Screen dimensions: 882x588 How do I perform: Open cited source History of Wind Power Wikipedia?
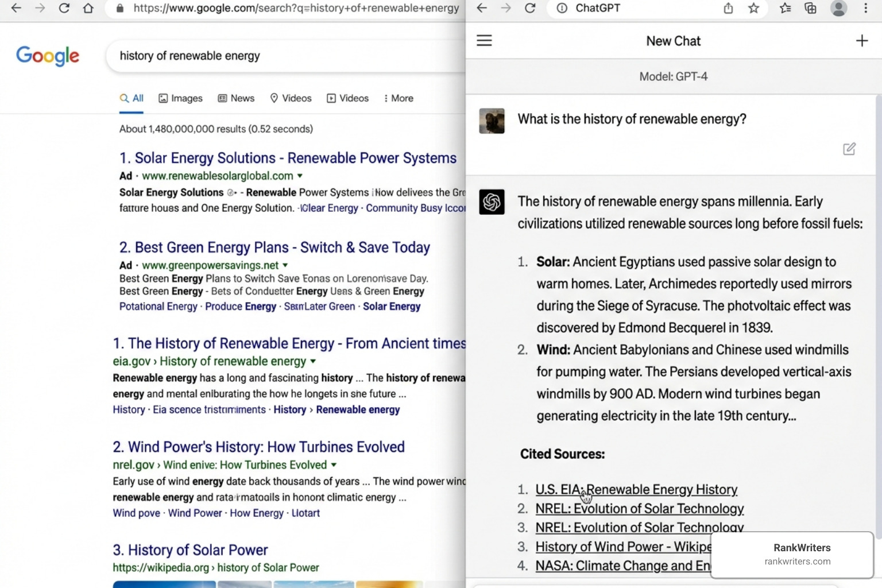point(623,547)
